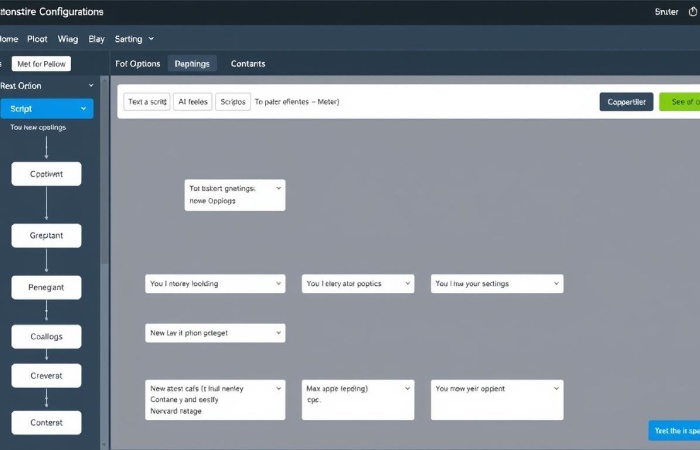Select the Penegant node in the sidebar
This screenshot has height=450, width=700.
point(46,287)
